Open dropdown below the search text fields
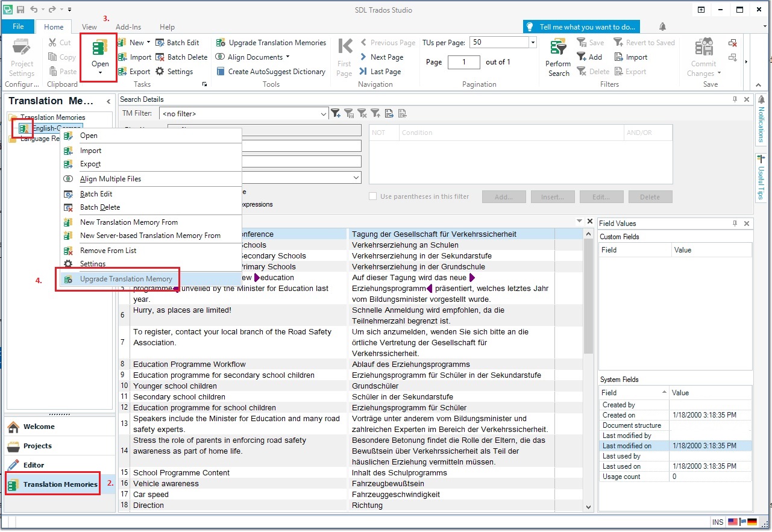This screenshot has height=532, width=772. pyautogui.click(x=356, y=178)
